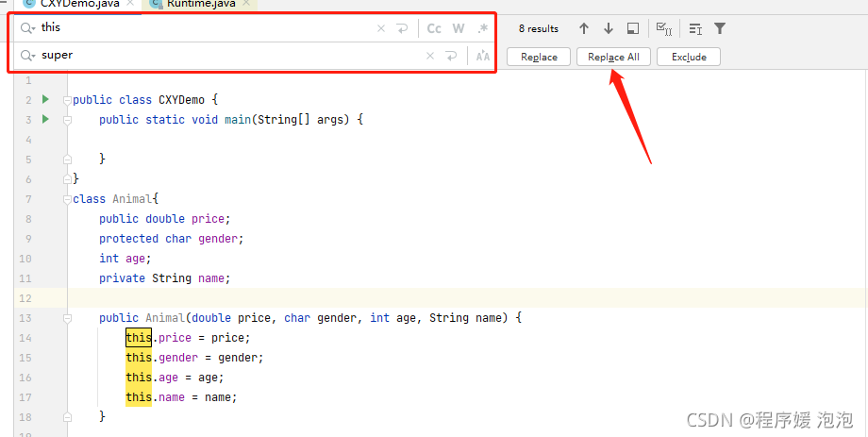Go to previous occurrence with up arrow
The height and width of the screenshot is (437, 868).
click(x=583, y=29)
